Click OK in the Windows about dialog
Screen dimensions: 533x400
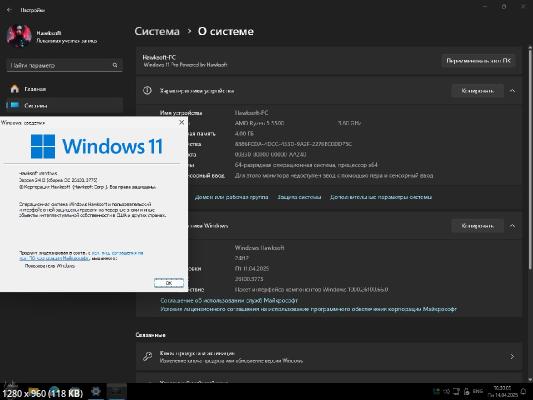coord(169,283)
